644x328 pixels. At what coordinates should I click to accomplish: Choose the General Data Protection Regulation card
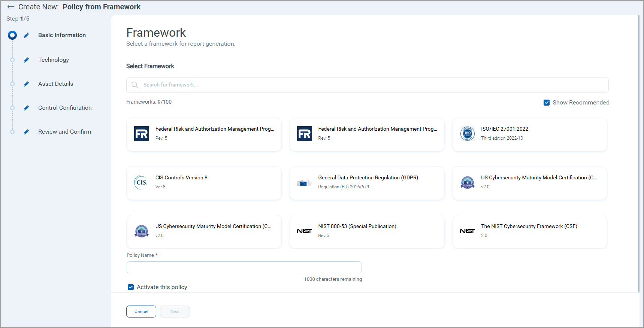367,183
